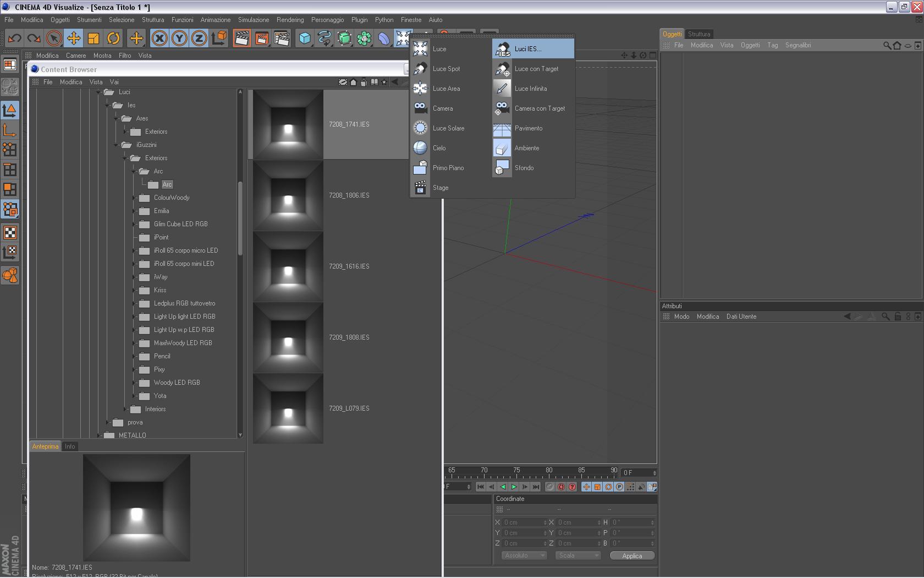Toggle the X axis lock

click(159, 38)
